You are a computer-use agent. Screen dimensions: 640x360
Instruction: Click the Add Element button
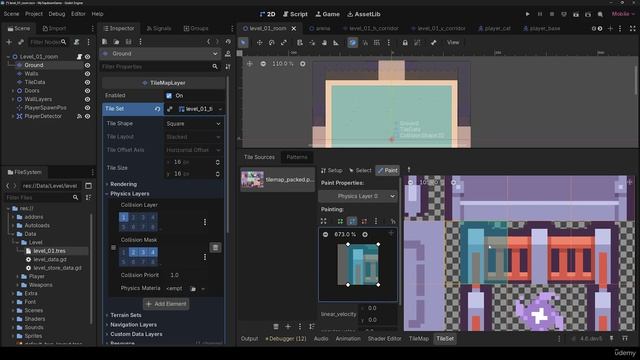click(166, 304)
